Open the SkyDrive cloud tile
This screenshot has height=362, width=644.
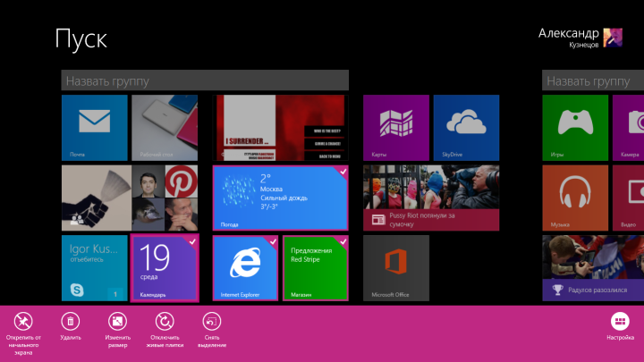(466, 128)
